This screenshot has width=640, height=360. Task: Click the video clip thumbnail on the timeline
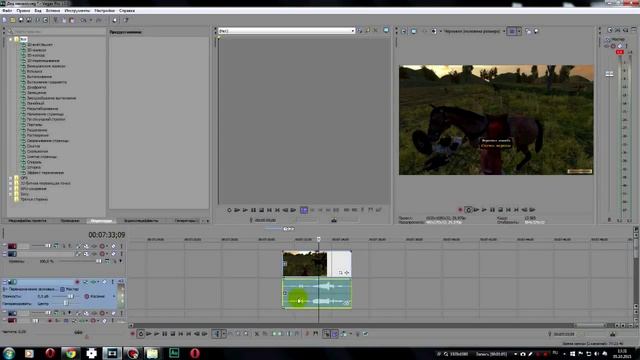click(305, 264)
